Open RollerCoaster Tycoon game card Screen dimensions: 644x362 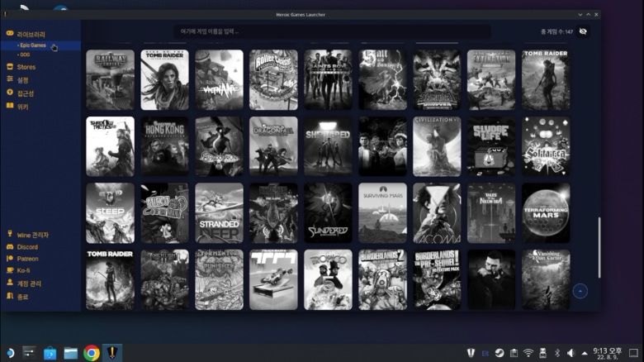coord(273,80)
